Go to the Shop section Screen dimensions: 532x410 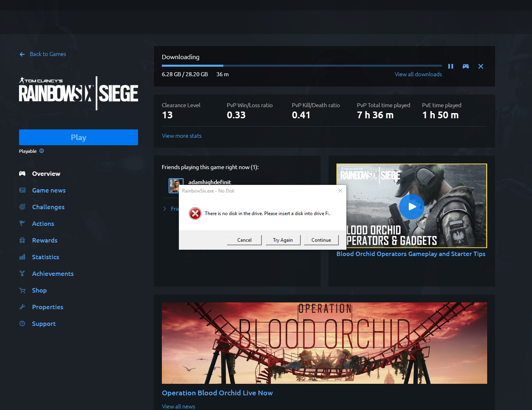click(x=39, y=290)
